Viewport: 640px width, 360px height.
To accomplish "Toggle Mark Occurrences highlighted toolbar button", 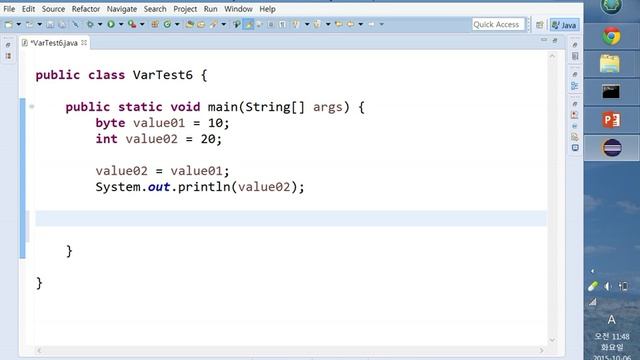I will coord(248,24).
